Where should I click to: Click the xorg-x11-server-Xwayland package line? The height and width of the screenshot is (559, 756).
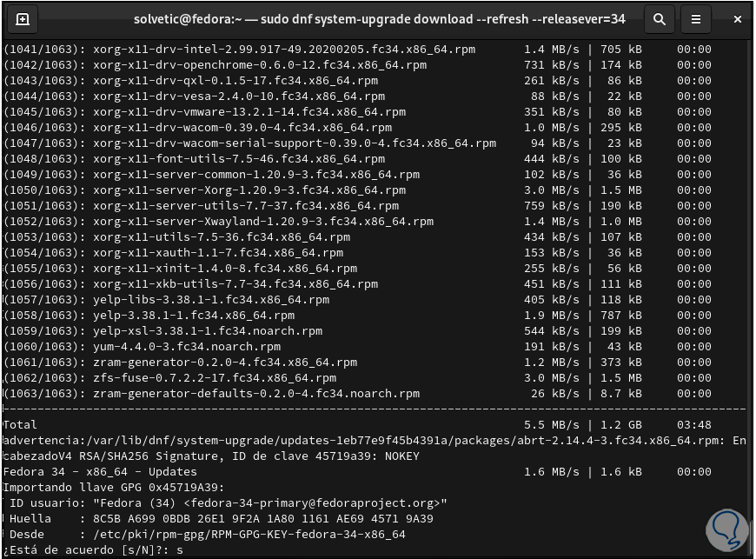point(262,222)
